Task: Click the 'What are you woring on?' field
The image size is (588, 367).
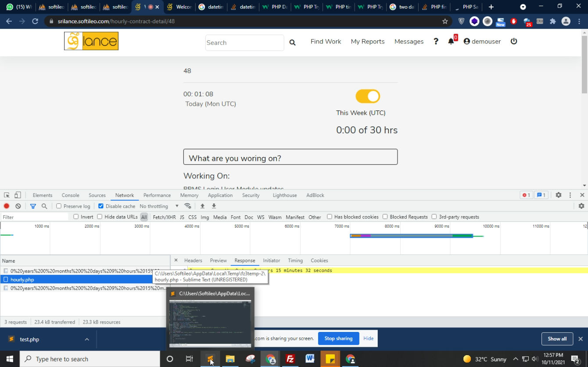Action: (290, 157)
